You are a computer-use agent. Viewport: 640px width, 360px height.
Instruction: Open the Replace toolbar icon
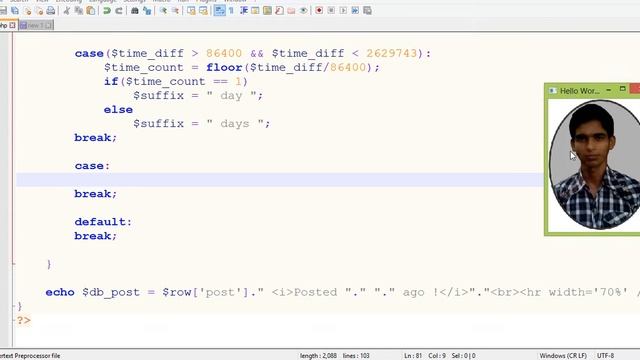tap(147, 11)
